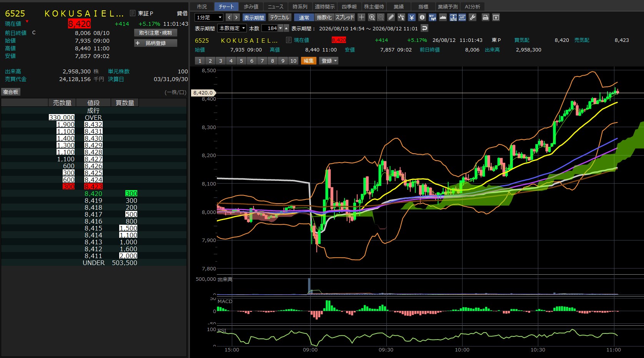Switch to the ニュース tab

tap(276, 7)
